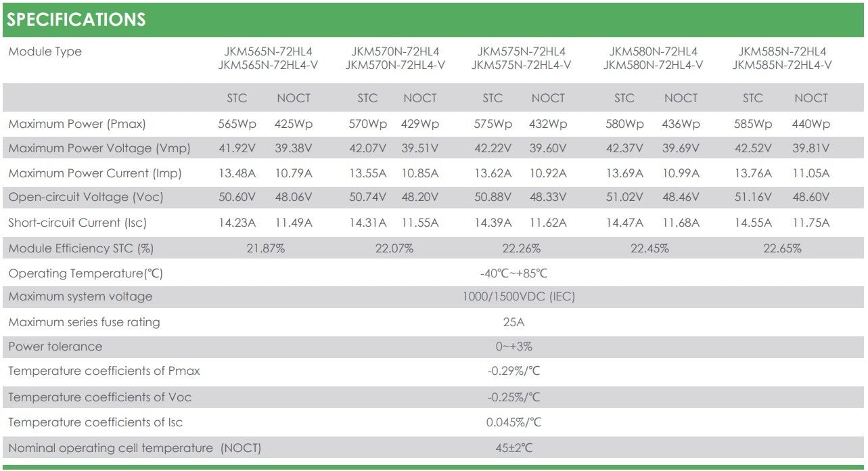The height and width of the screenshot is (471, 868).
Task: Click the 565Wp maximum power value
Action: [x=236, y=125]
